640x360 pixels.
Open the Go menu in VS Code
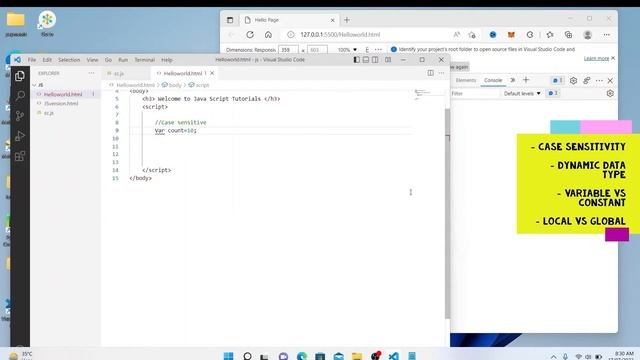tap(108, 60)
